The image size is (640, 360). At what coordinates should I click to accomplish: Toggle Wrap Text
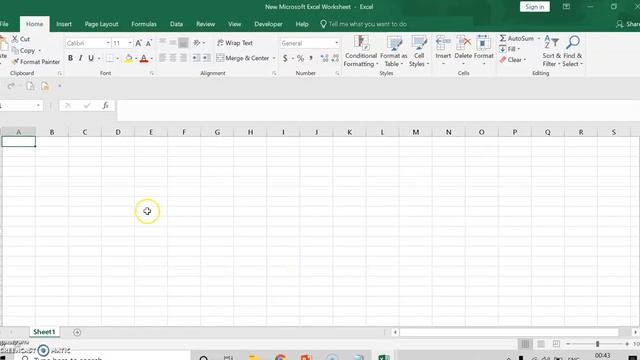coord(235,43)
